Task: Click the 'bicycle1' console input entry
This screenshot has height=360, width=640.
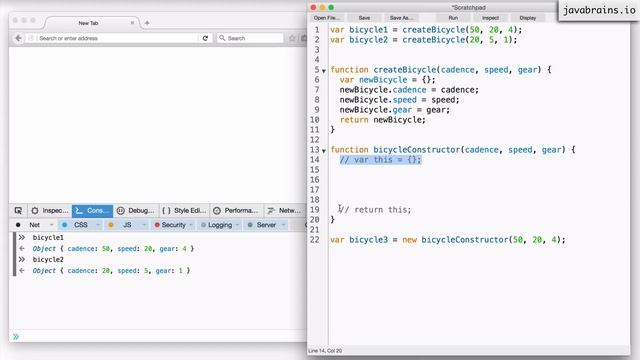Action: click(x=48, y=238)
